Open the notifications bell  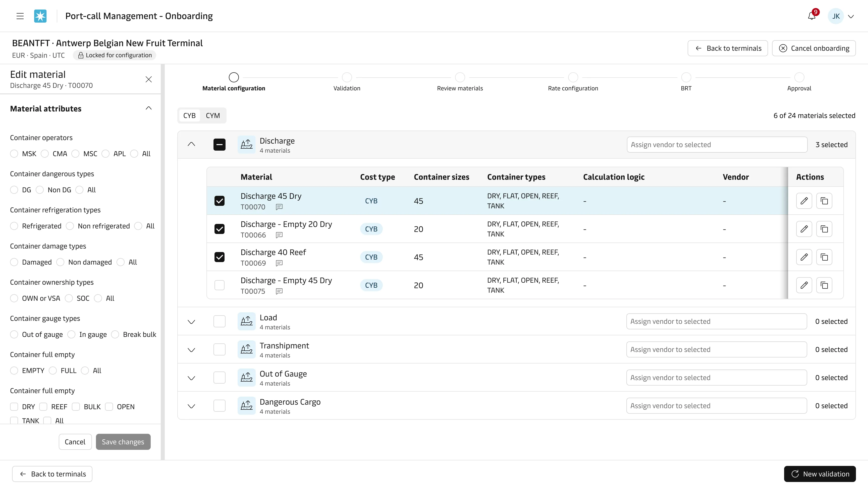coord(812,16)
